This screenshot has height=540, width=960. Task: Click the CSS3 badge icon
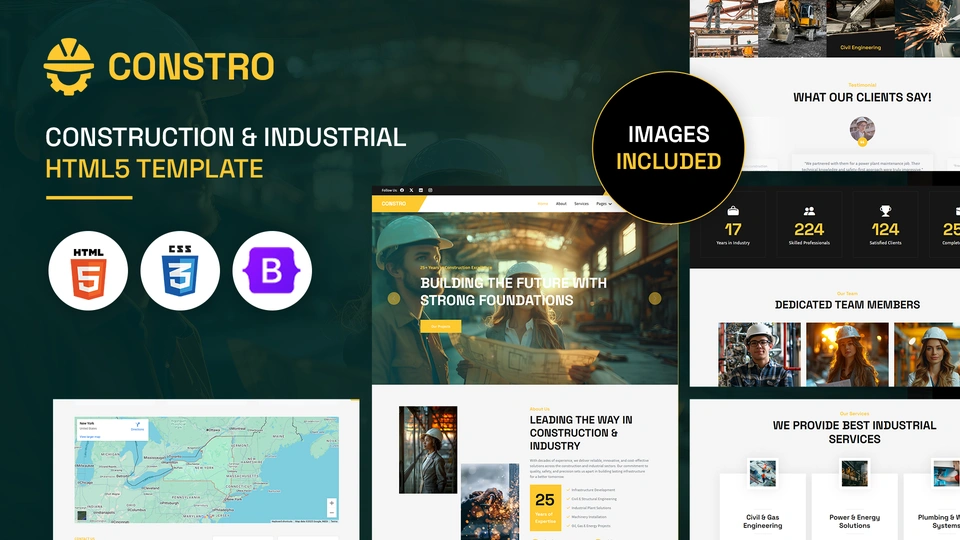coord(180,271)
